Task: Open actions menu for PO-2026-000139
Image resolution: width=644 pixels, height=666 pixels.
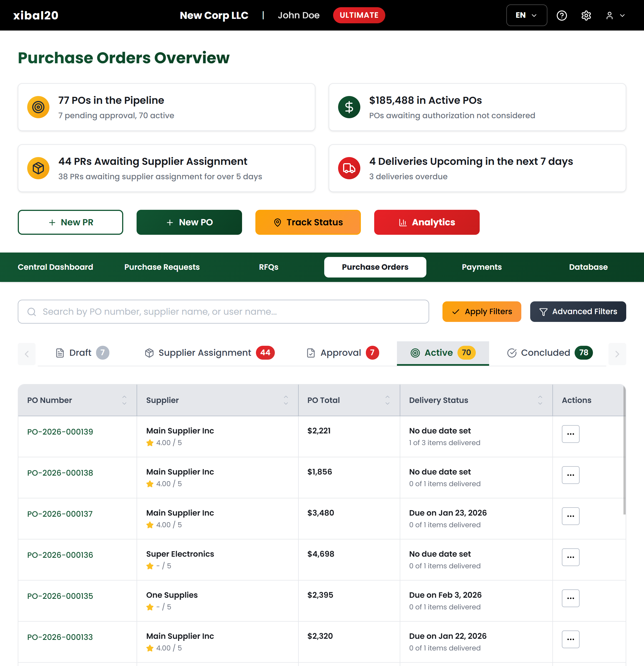Action: click(x=570, y=434)
